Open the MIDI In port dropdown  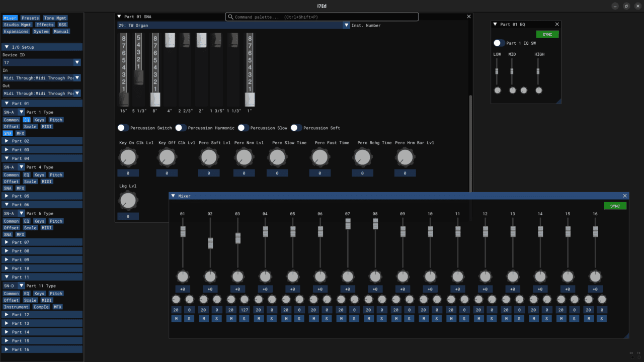77,78
